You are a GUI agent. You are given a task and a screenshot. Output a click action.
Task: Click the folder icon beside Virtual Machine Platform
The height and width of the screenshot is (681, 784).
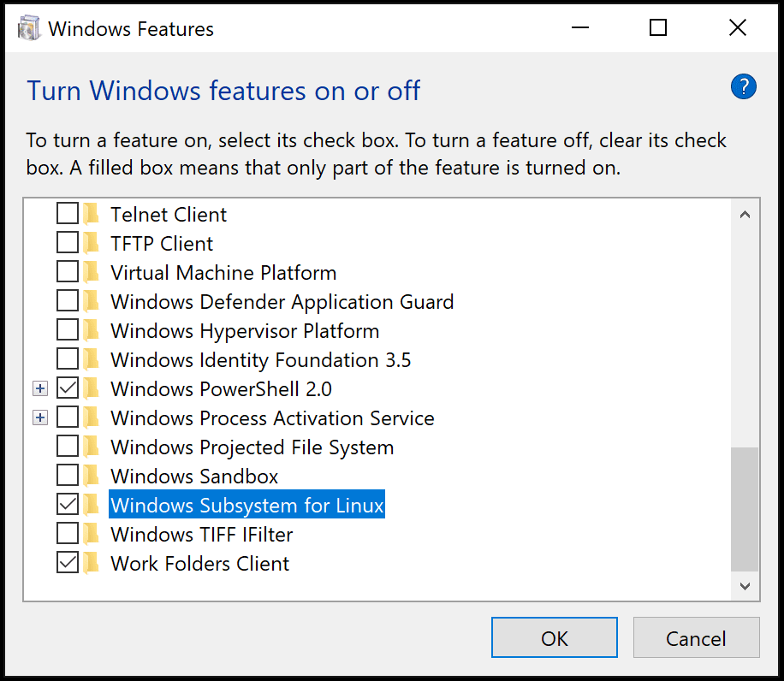(90, 272)
